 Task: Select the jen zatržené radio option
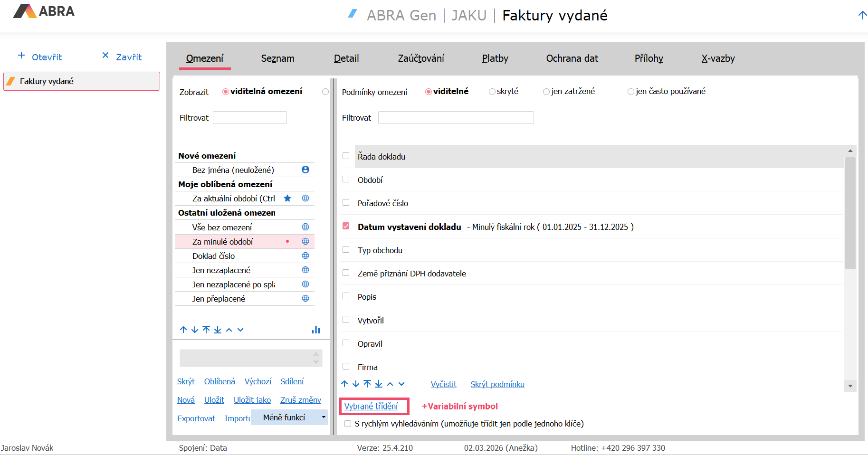[x=546, y=92]
